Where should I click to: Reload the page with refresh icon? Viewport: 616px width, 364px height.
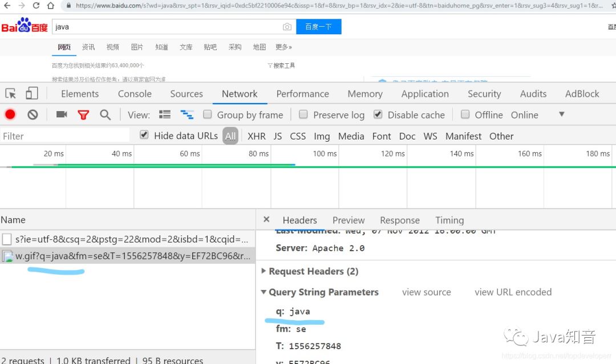(x=36, y=6)
